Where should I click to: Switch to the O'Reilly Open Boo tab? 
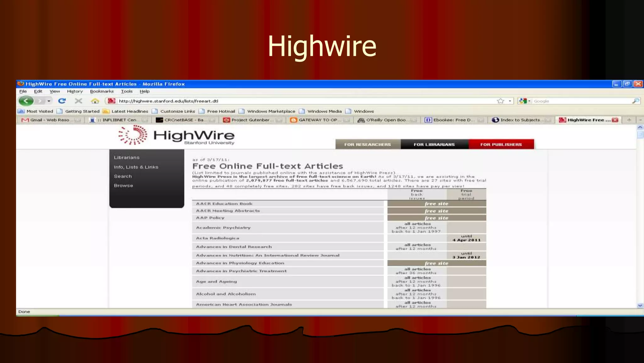387,120
